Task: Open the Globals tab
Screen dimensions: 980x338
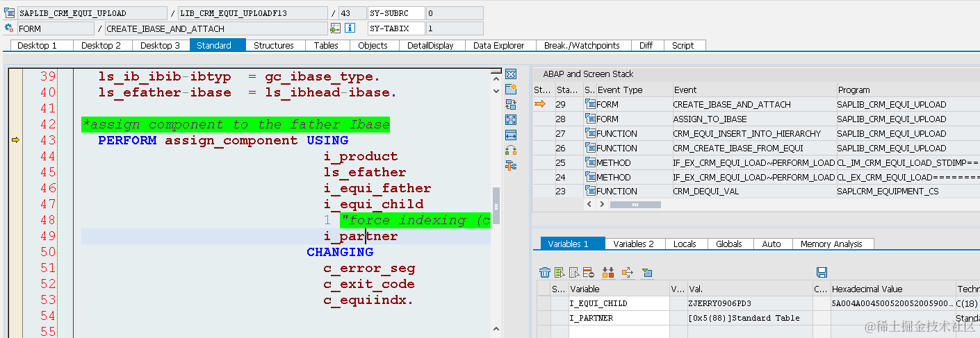Action: 729,244
